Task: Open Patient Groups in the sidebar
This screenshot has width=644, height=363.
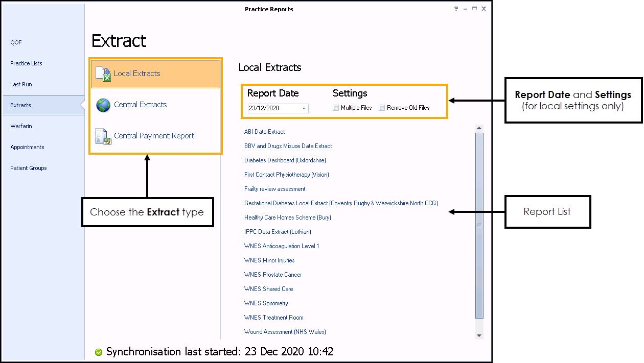Action: click(28, 168)
